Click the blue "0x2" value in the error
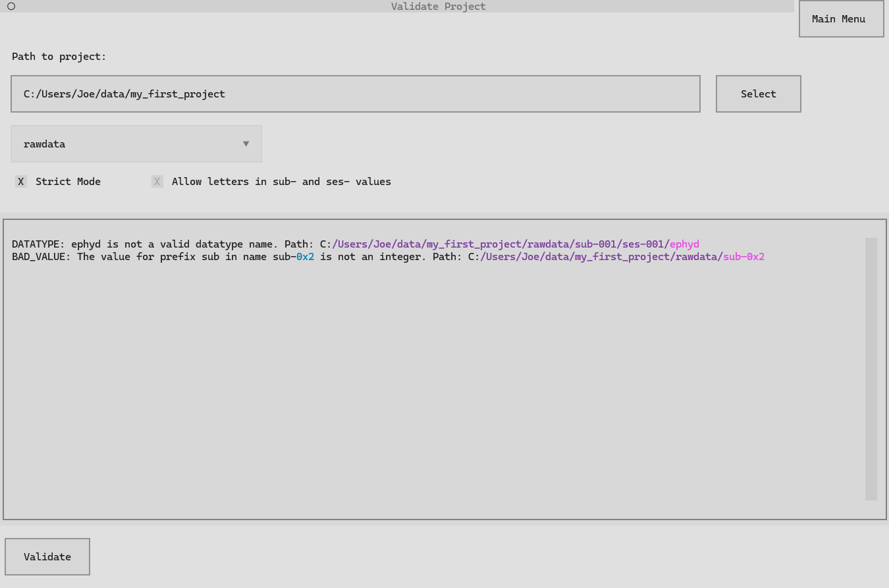 (x=305, y=257)
